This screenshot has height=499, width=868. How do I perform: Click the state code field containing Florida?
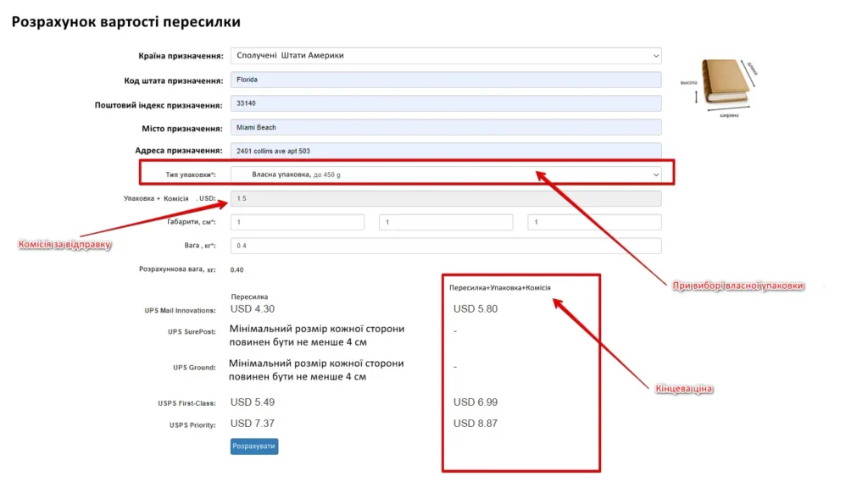[446, 80]
